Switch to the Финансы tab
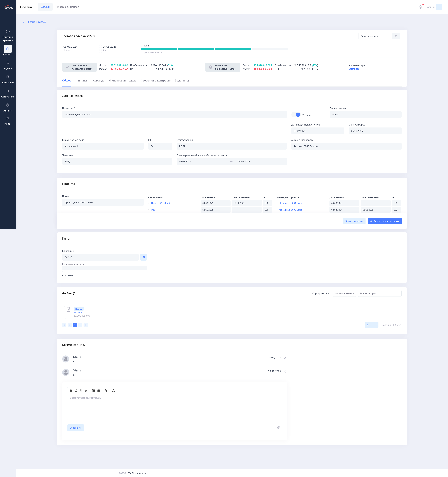Image resolution: width=448 pixels, height=477 pixels. [82, 81]
